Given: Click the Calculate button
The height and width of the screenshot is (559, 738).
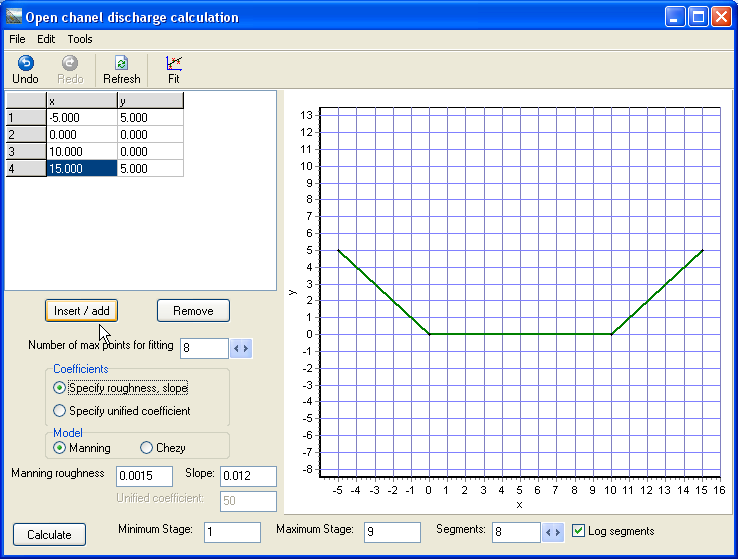Looking at the screenshot, I should coord(49,535).
